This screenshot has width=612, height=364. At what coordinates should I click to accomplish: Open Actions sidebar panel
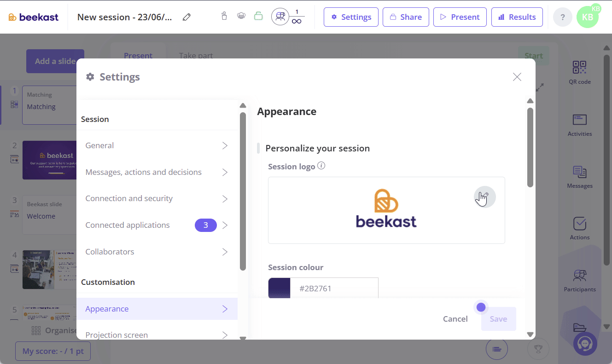[580, 229]
